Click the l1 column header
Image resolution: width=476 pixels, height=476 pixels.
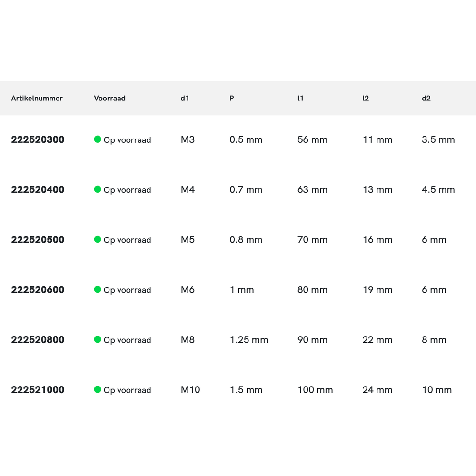point(300,99)
